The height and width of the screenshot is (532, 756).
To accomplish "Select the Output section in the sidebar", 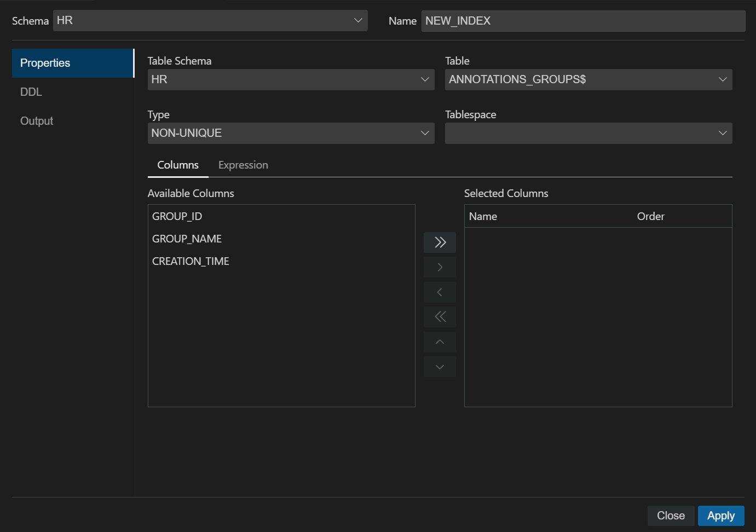I will 36,120.
